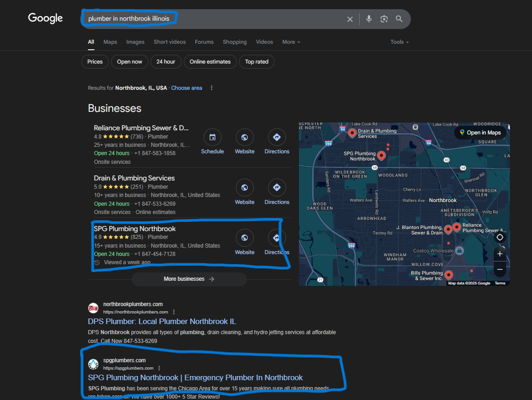Image resolution: width=532 pixels, height=400 pixels.
Task: Get Directions to Reliance Plumbing
Action: click(277, 137)
